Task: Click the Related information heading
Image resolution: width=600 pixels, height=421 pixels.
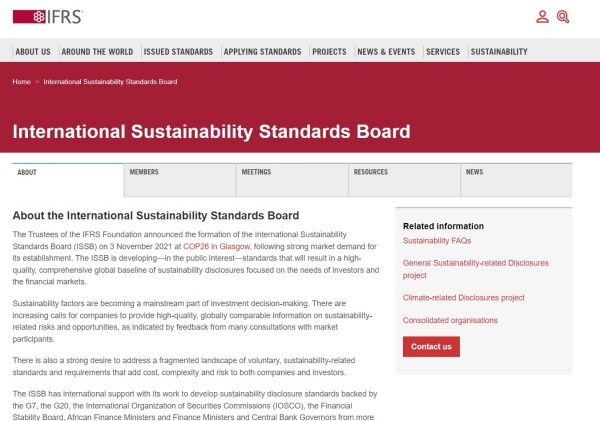Action: click(443, 226)
